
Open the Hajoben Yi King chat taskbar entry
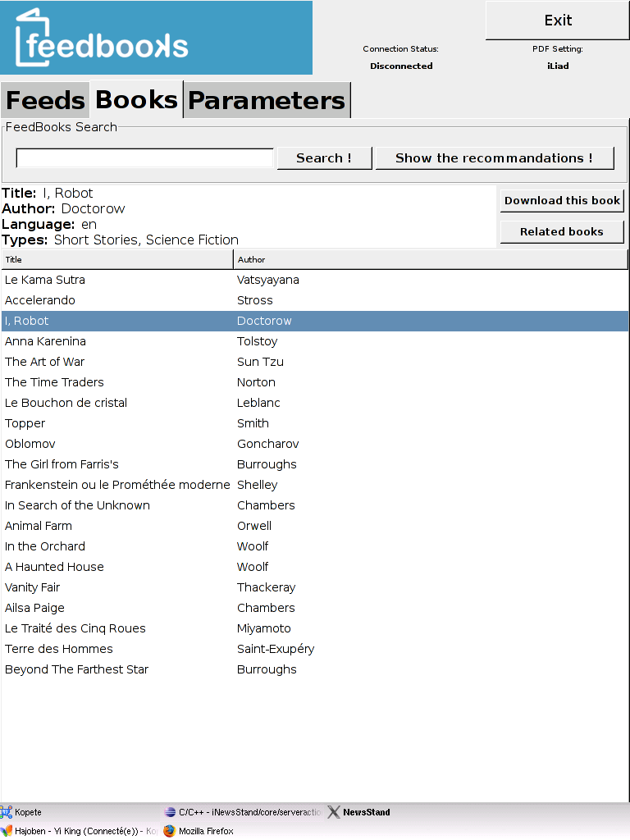80,831
